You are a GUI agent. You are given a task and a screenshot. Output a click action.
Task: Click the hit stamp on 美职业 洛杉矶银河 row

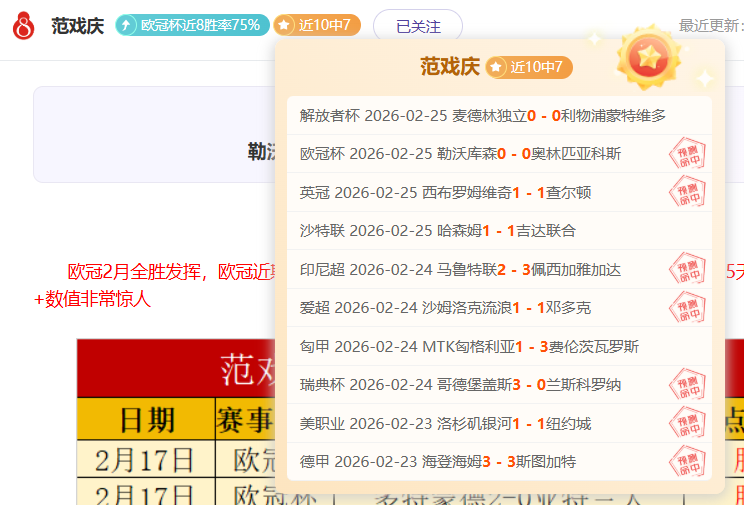[x=687, y=423]
